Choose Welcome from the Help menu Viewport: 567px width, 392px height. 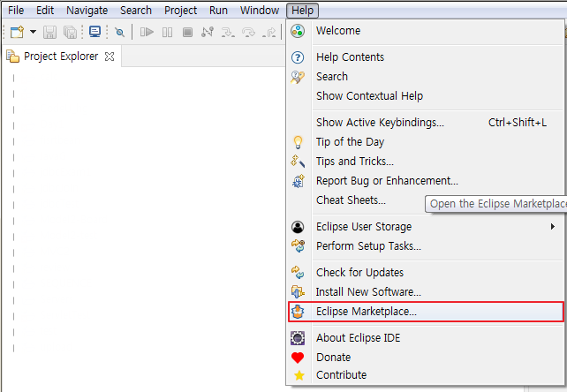tap(426, 31)
